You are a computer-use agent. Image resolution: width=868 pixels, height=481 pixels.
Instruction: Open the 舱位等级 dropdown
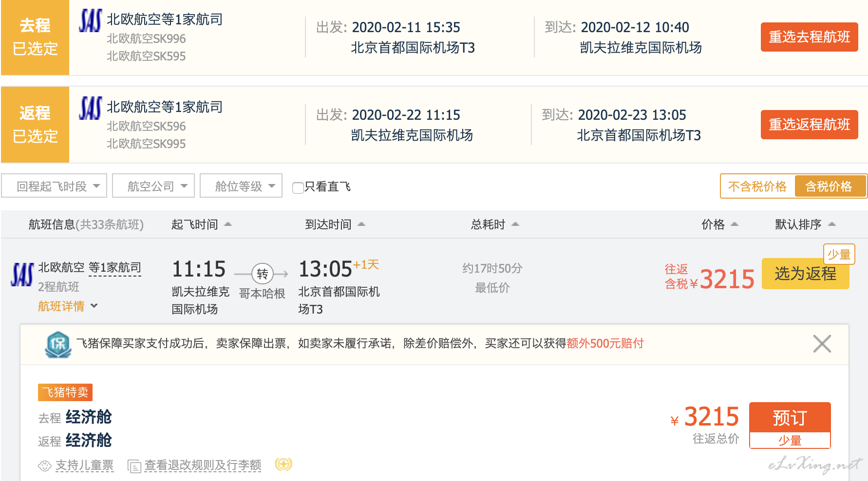click(x=241, y=186)
